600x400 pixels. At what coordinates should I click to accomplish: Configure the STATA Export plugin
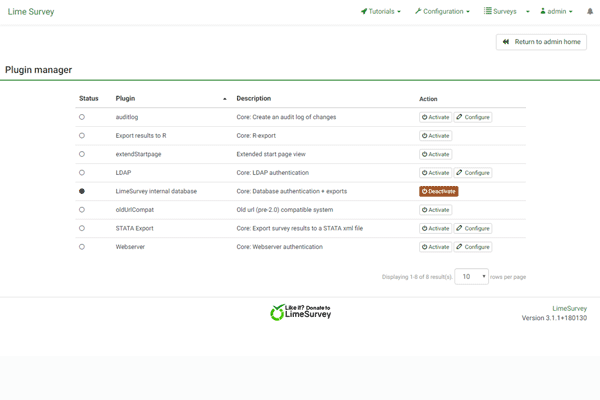click(473, 228)
